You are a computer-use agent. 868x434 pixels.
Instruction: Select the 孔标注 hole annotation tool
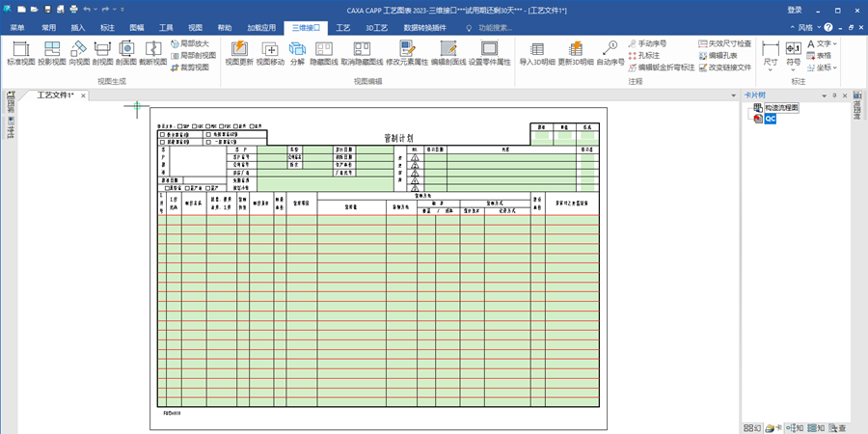[x=644, y=55]
